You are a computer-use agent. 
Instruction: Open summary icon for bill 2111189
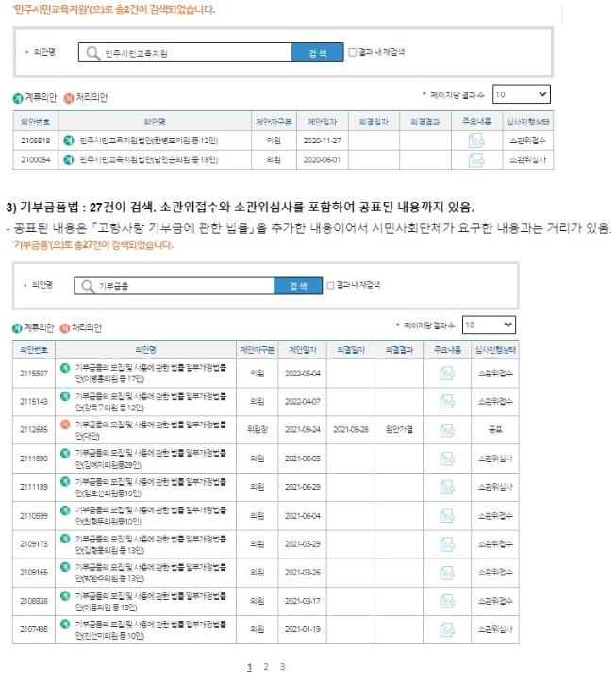pos(447,487)
